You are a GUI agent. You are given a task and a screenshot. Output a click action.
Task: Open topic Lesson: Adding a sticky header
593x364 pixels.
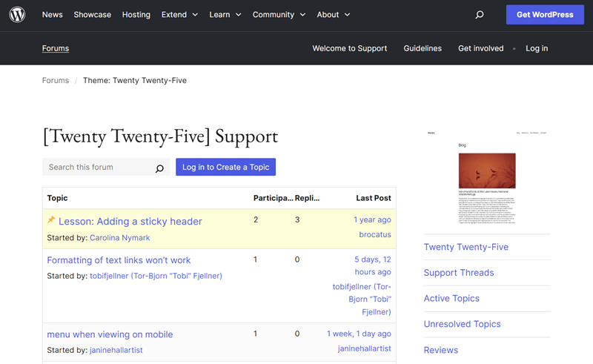130,222
